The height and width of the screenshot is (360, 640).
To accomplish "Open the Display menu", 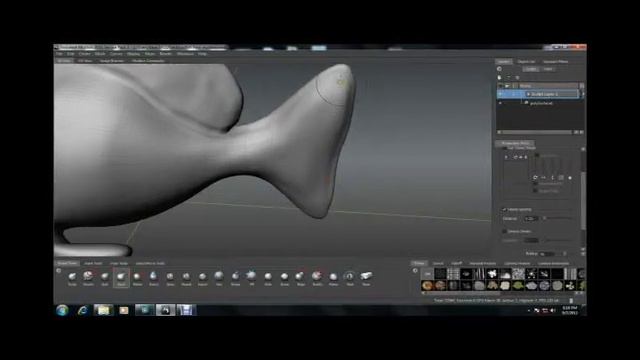I will pos(133,54).
